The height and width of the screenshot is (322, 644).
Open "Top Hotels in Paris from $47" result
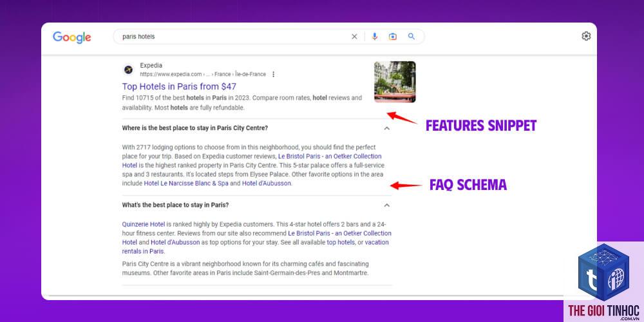click(x=179, y=87)
